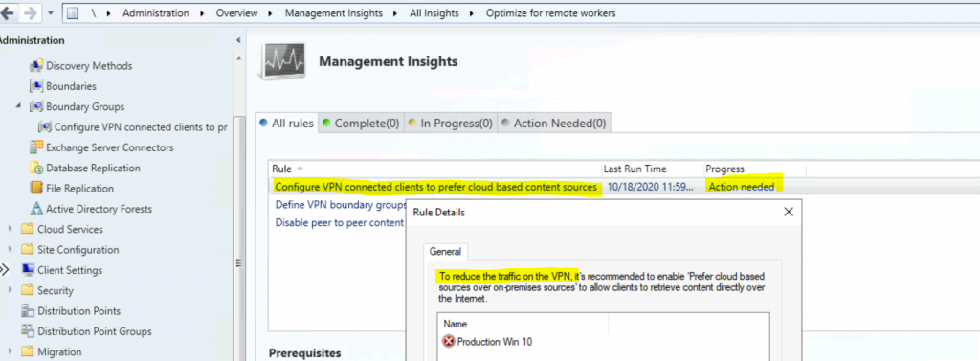The width and height of the screenshot is (980, 361).
Task: Click the Distribution Point Groups icon
Action: (27, 331)
